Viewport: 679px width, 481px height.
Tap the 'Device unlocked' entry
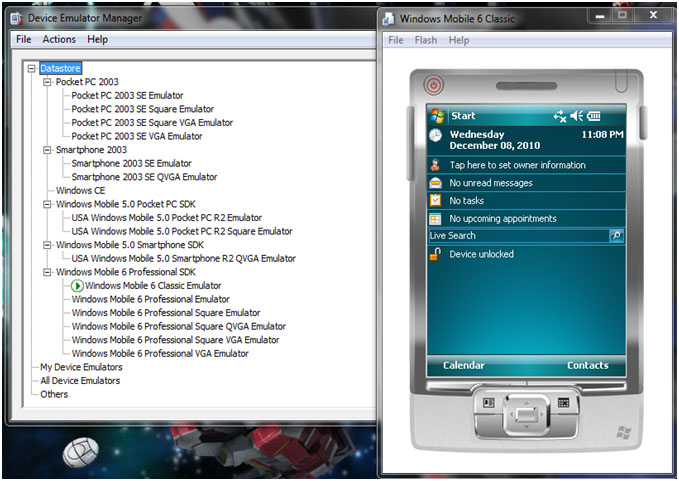[481, 254]
